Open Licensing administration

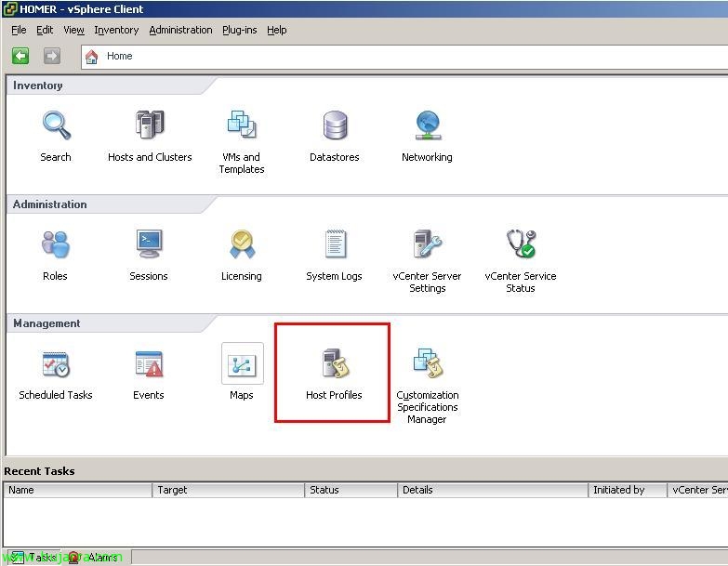click(242, 244)
